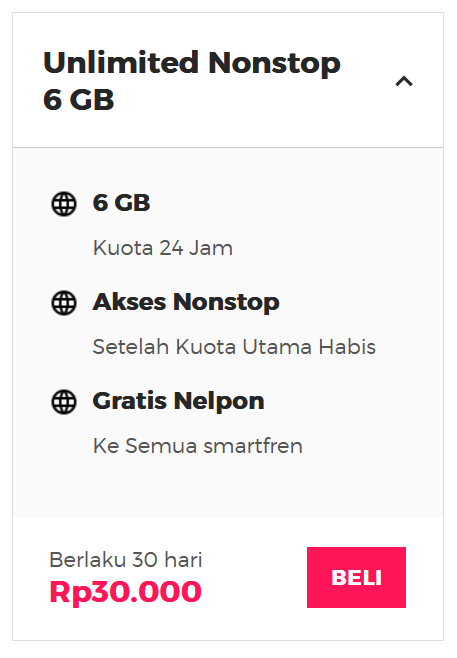Collapse the Unlimited Nonstop 6 GB card chevron
Viewport: 457px width, 658px height.
pos(404,81)
